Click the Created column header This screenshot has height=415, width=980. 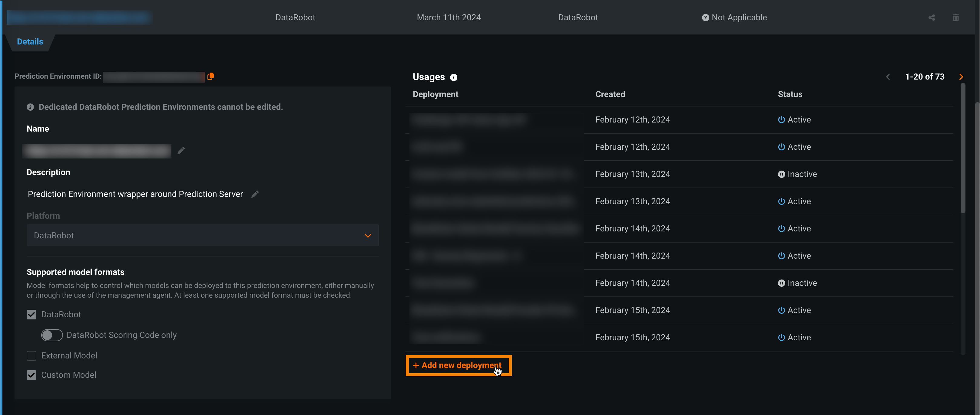point(610,94)
